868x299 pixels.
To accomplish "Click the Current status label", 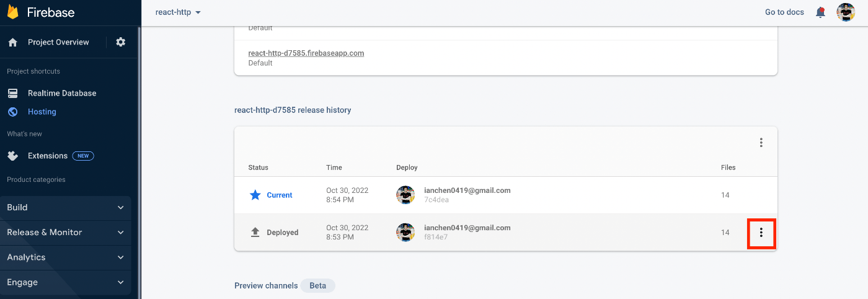I will pos(280,195).
